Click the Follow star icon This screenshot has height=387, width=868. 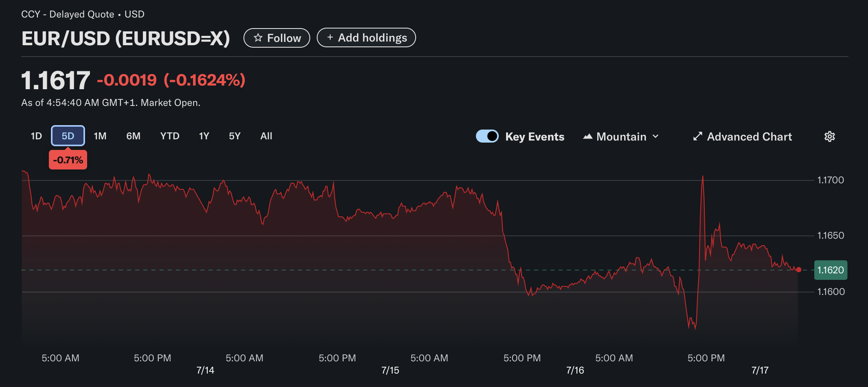(258, 38)
